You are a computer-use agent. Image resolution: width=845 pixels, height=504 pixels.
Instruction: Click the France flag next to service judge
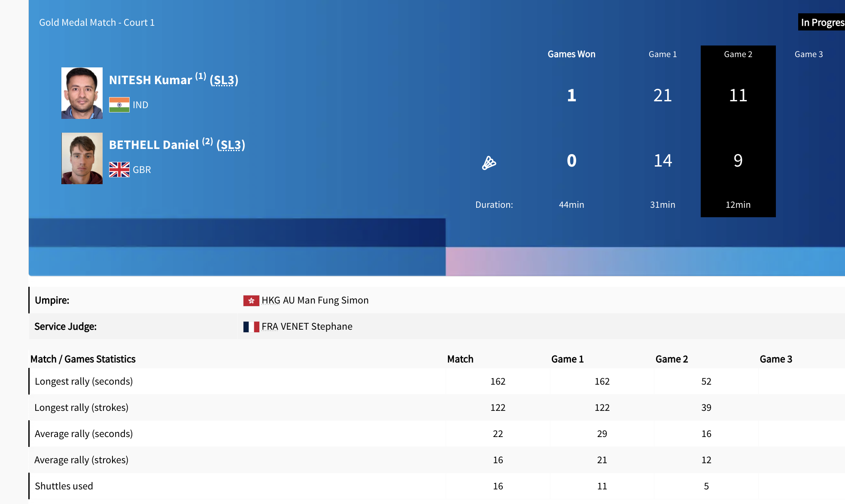251,327
